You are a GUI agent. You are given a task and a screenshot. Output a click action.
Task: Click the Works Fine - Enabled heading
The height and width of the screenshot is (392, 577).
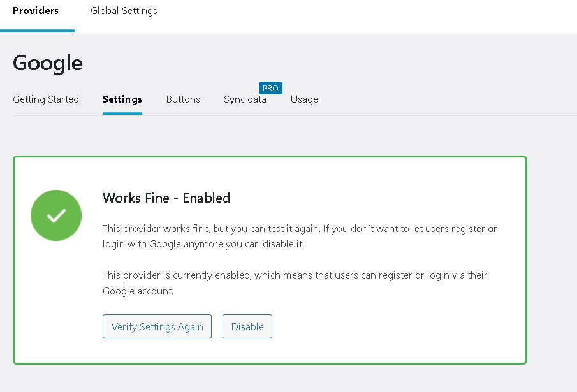[166, 198]
